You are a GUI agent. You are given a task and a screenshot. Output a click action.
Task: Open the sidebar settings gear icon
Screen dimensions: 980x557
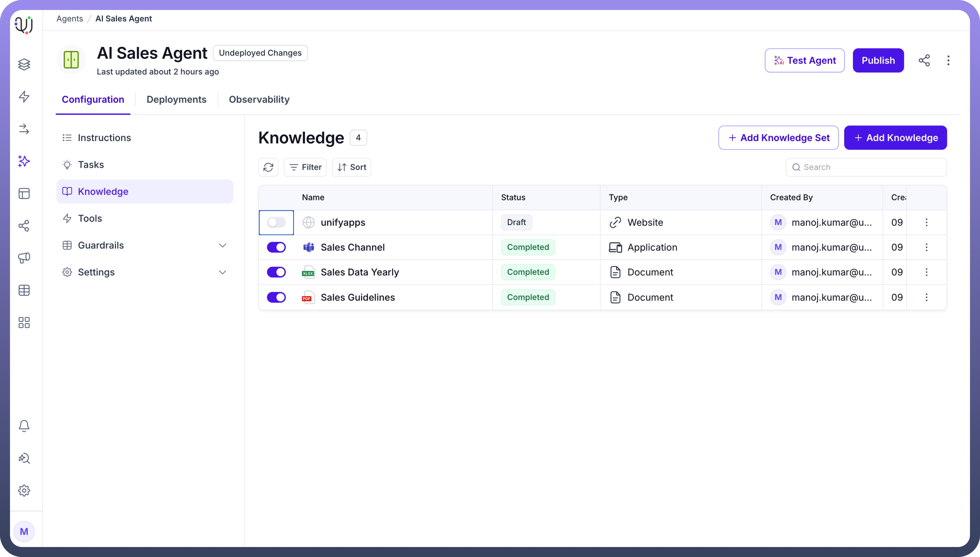coord(24,491)
